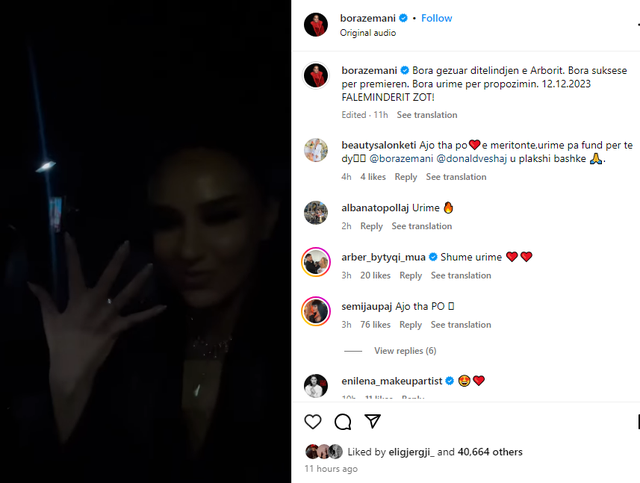Expand View replies (6)

coord(405,351)
